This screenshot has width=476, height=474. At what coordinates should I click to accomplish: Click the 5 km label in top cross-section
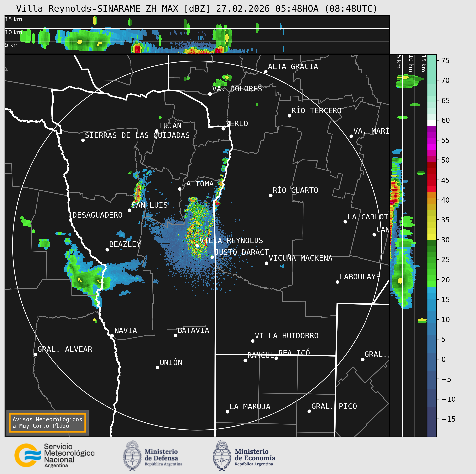[12, 45]
